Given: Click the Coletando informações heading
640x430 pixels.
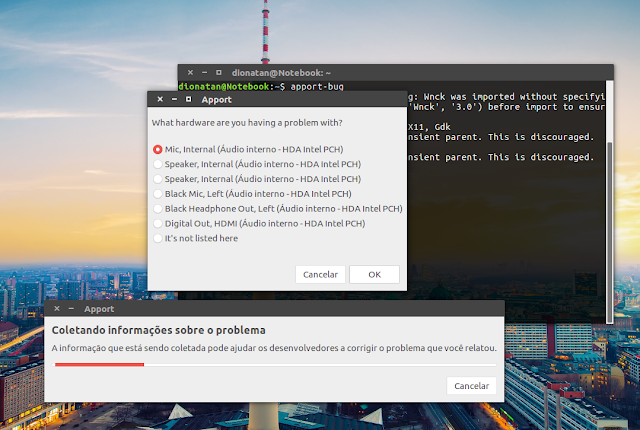Looking at the screenshot, I should click(158, 330).
